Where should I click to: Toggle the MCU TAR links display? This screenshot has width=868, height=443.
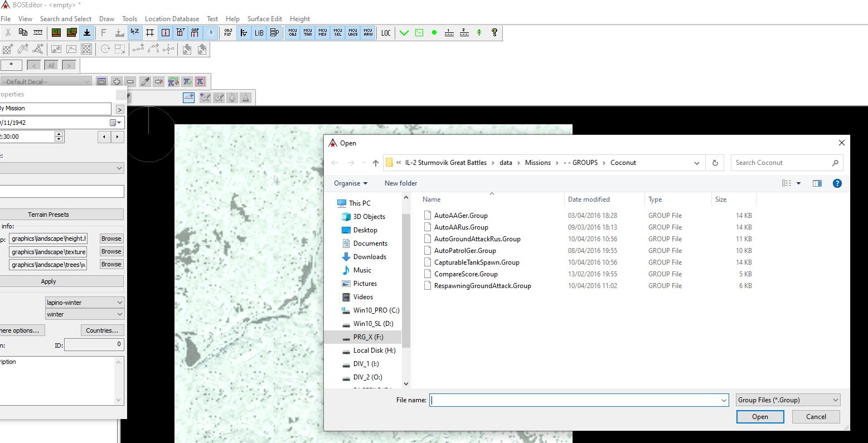[308, 33]
